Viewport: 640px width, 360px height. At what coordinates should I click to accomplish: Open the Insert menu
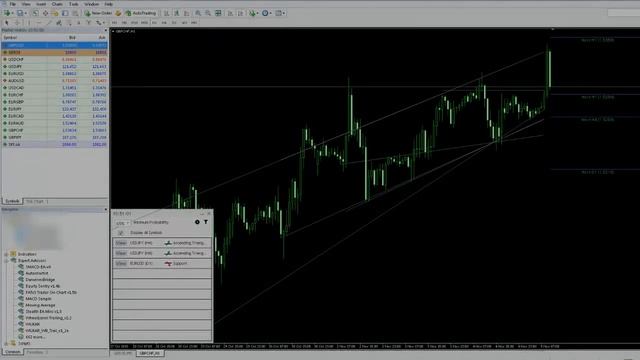coord(41,4)
